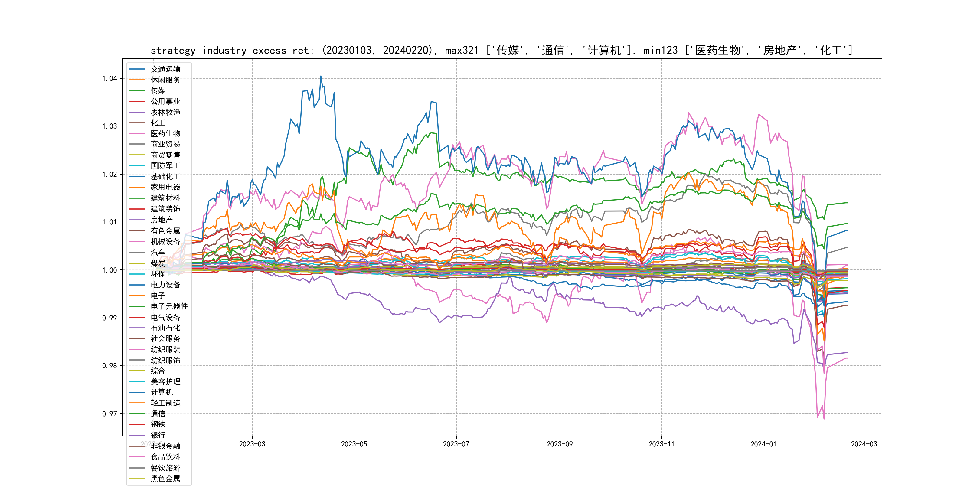Click the 国防军工 legend label
Viewport: 980px width, 490px height.
(165, 166)
